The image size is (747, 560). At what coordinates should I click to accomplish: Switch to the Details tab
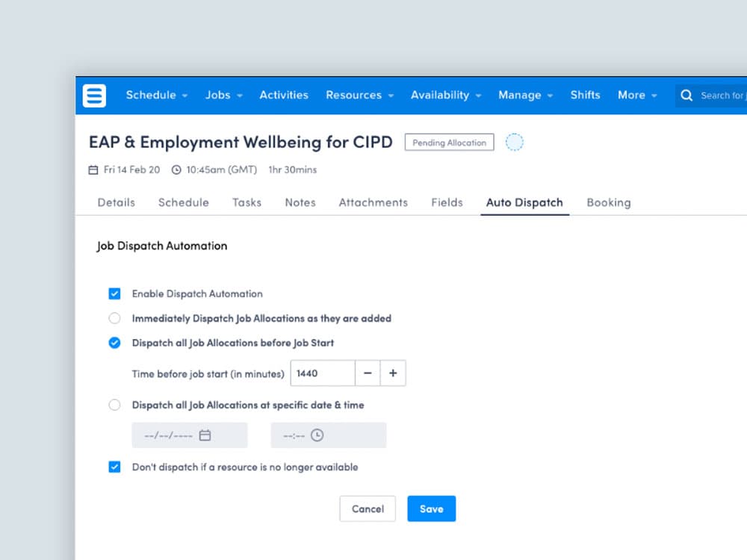click(x=117, y=203)
